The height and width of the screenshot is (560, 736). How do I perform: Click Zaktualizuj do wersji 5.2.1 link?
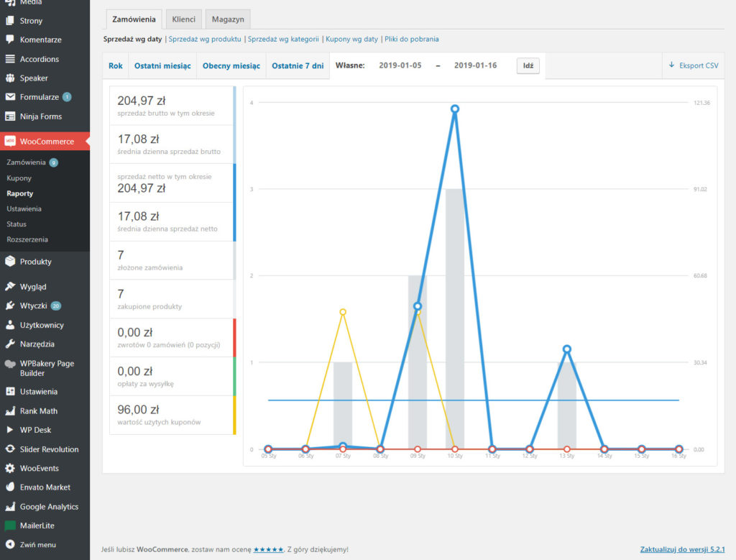(683, 550)
